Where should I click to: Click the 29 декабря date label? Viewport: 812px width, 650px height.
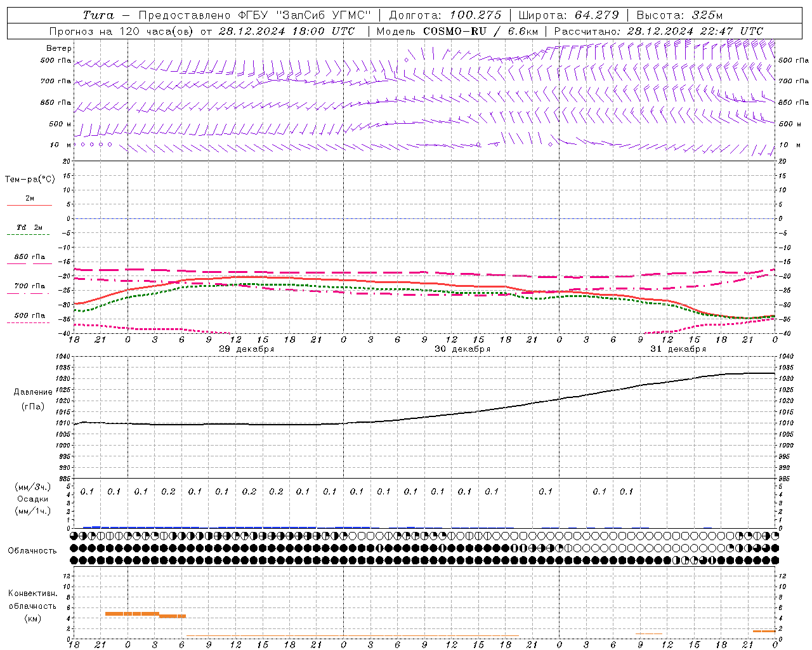246,349
